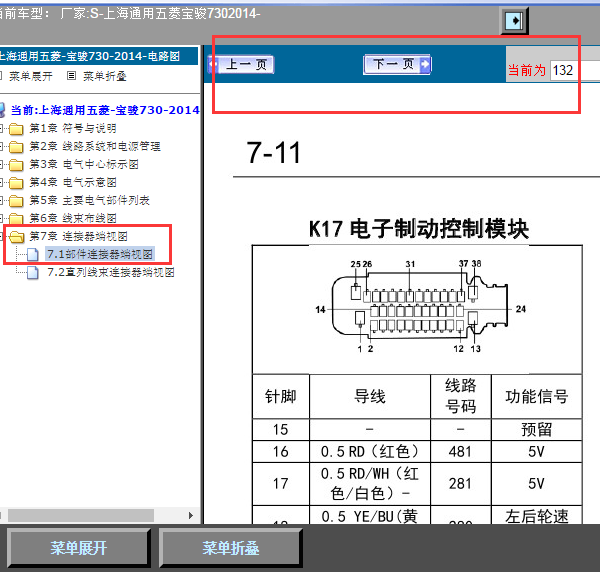Open chapter 第6章 线束布线图

73,218
